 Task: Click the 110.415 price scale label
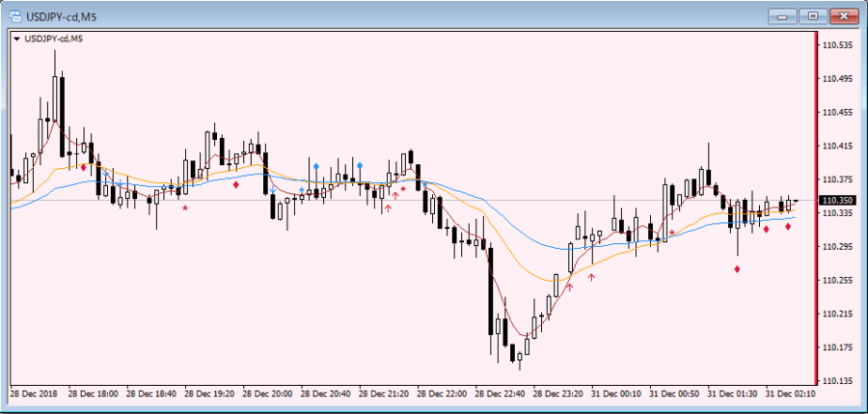pyautogui.click(x=837, y=147)
